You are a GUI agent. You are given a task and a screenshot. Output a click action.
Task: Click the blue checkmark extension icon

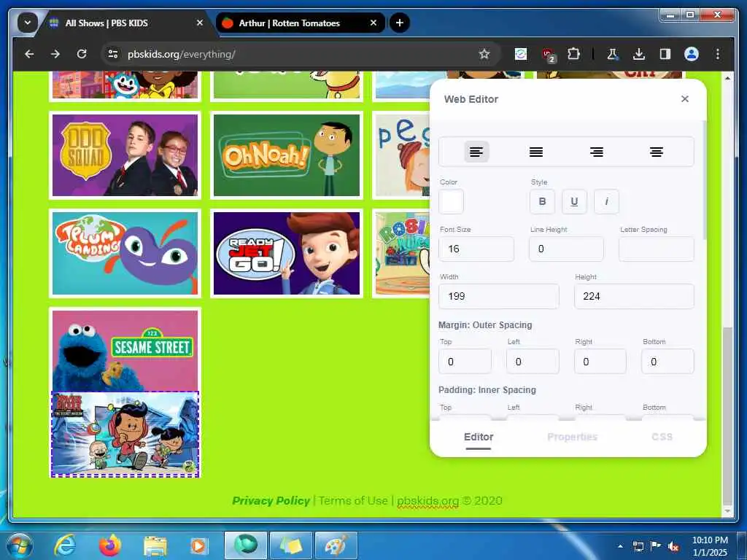(521, 54)
